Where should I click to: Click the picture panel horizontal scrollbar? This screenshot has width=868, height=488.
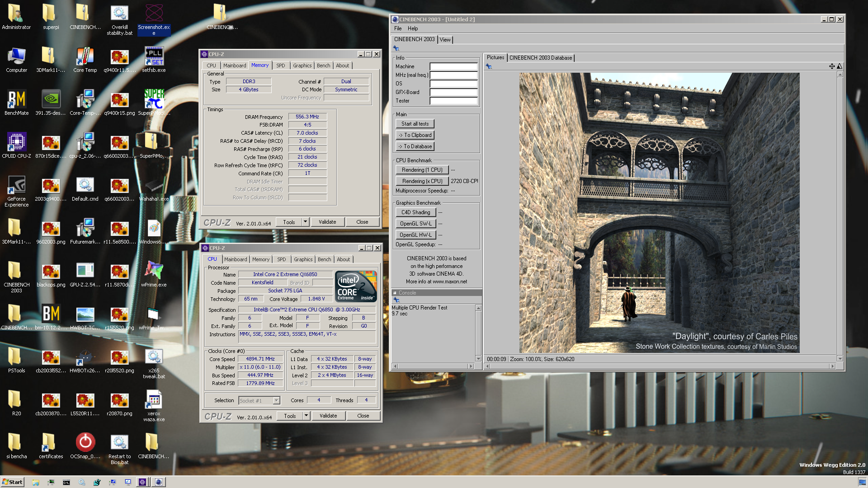(x=660, y=366)
